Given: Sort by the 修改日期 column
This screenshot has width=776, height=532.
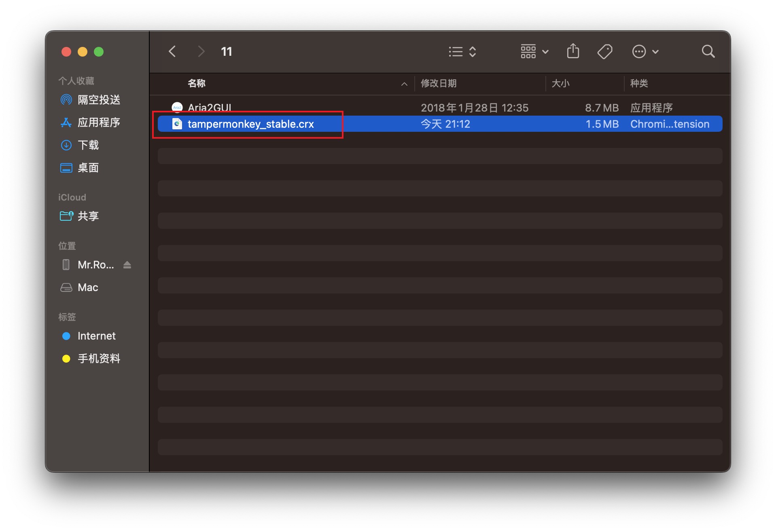Looking at the screenshot, I should coord(439,83).
